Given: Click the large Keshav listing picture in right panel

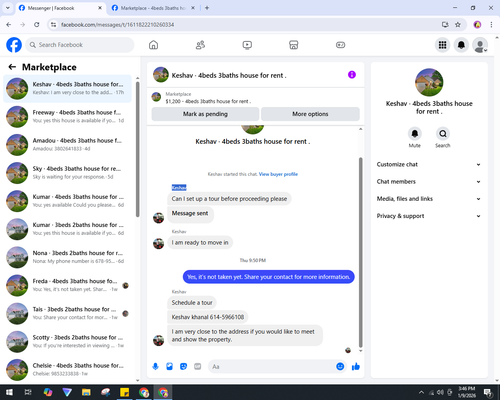Looking at the screenshot, I should (x=429, y=82).
